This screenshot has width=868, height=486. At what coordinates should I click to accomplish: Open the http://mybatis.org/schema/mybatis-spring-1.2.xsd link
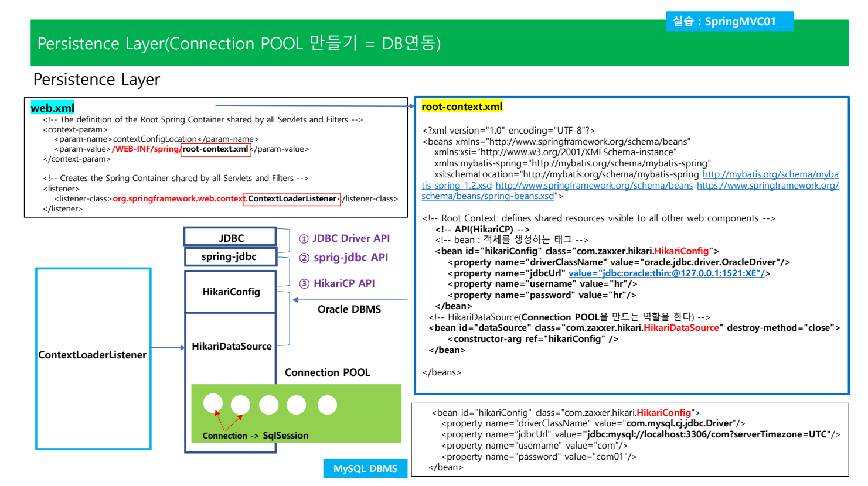[770, 174]
